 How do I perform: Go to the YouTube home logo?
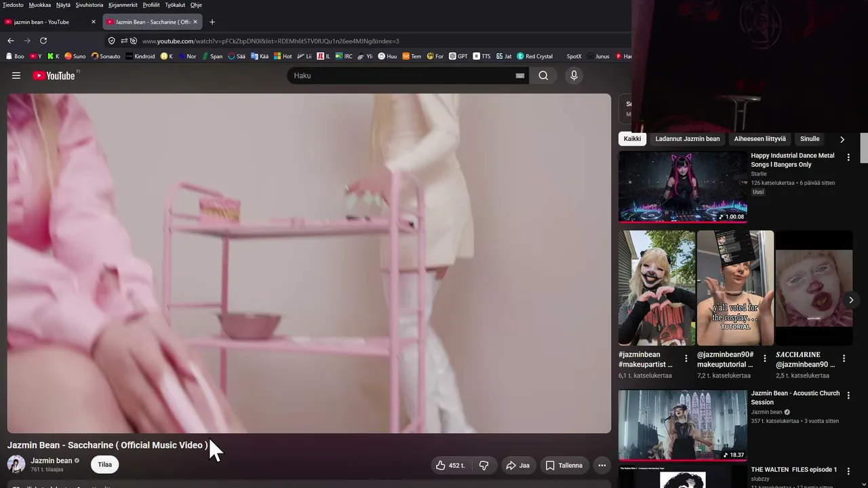54,76
